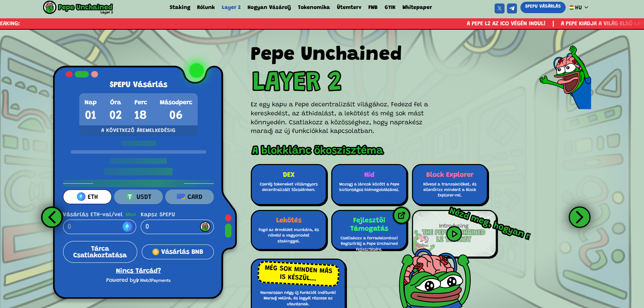Open the Web3Payments powered-by link

154,280
